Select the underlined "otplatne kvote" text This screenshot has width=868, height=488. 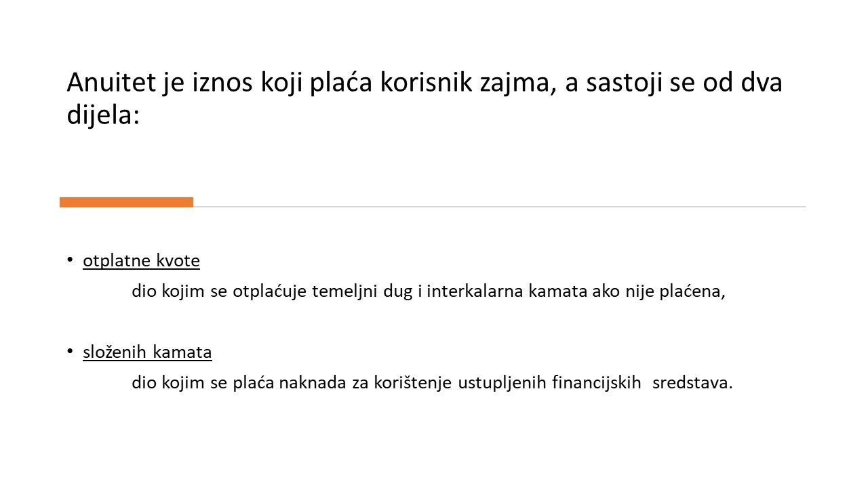(x=141, y=260)
